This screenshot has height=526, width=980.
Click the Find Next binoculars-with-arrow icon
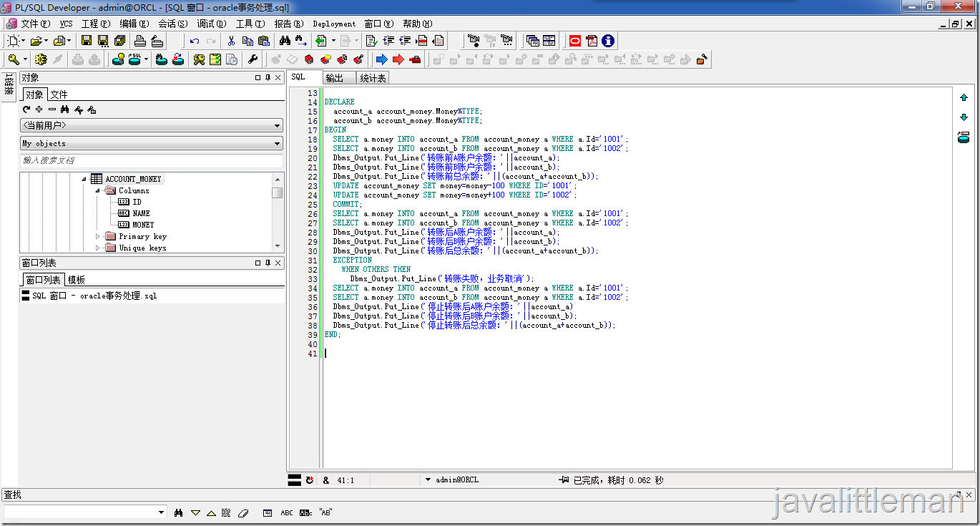(301, 41)
